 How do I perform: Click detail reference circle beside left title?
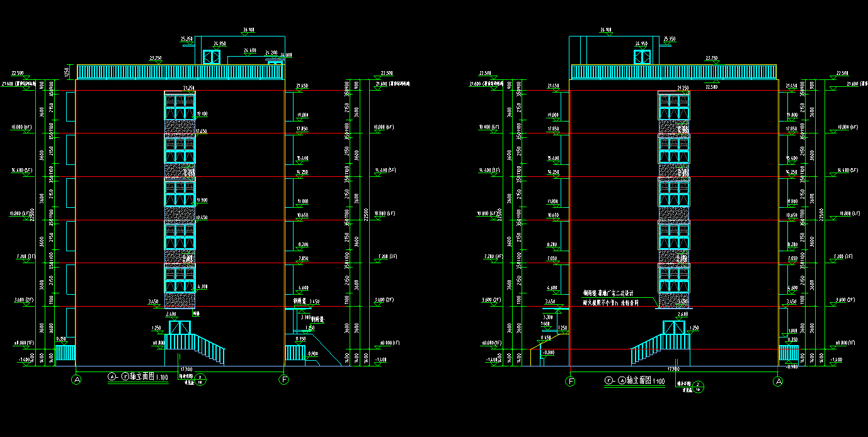200,379
